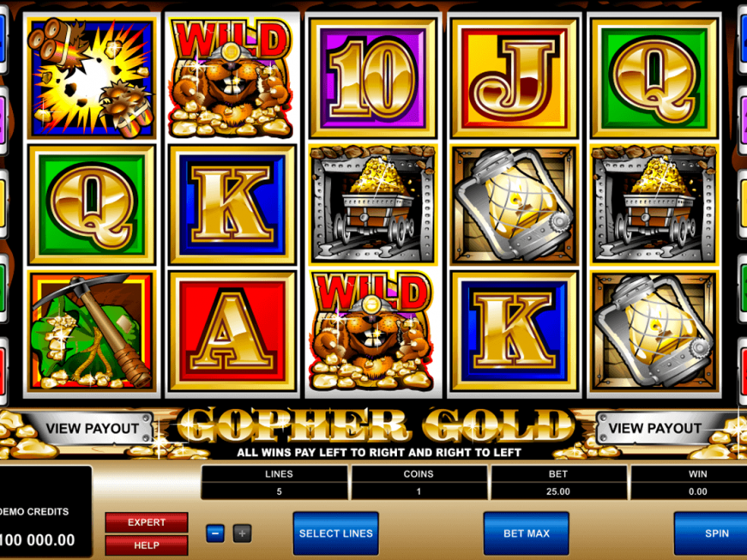Viewport: 747px width, 560px height.
Task: Click the Wild gopher on reel two
Action: coord(232,78)
